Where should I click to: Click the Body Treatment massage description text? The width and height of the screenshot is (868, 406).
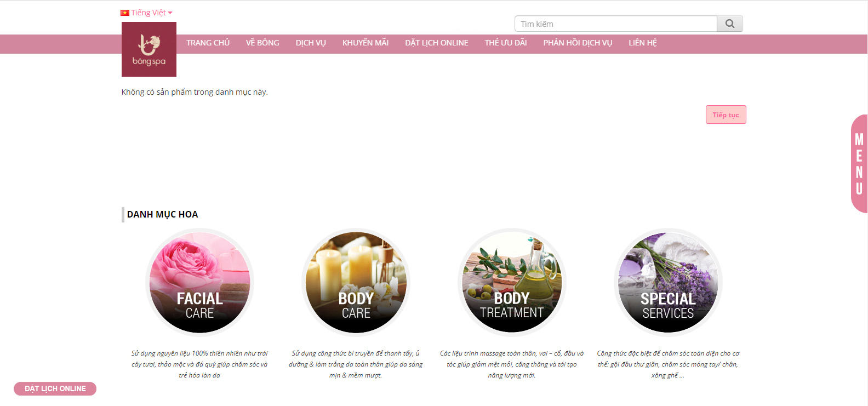tap(512, 364)
